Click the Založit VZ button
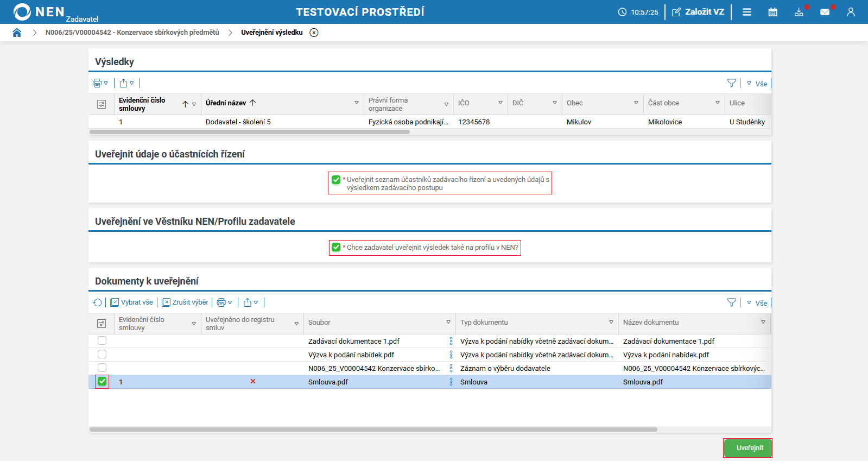The width and height of the screenshot is (868, 461). tap(698, 12)
